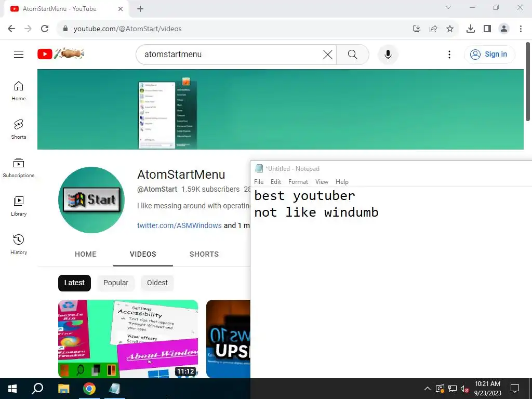532x399 pixels.
Task: Click the Notepad title bar icon
Action: (259, 168)
